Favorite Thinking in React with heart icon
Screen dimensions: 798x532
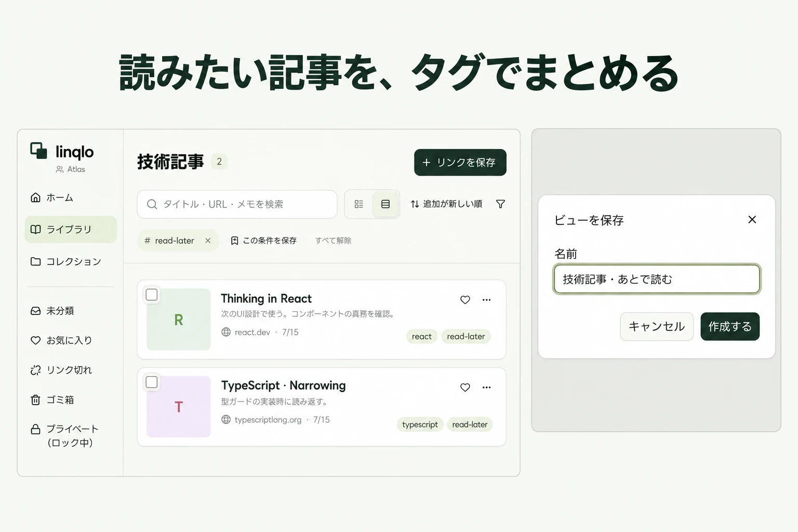click(465, 300)
